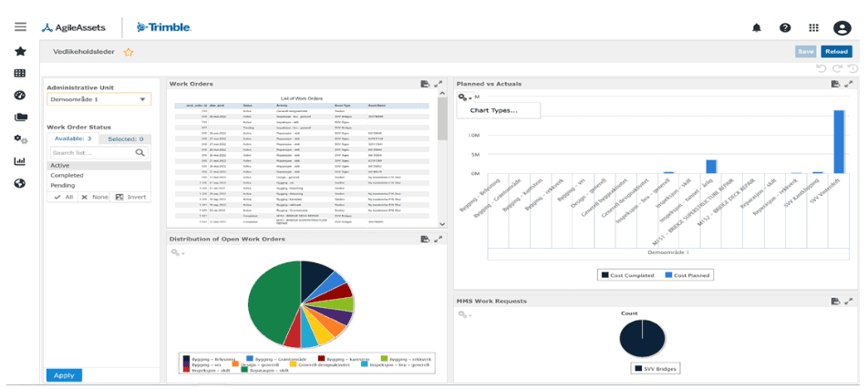Select Pending in Work Order Status list
The image size is (868, 389).
coord(63,185)
